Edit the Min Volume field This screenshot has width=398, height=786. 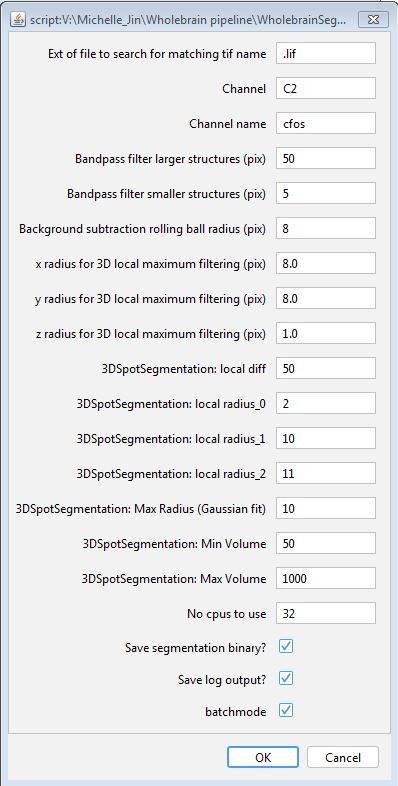(x=326, y=543)
